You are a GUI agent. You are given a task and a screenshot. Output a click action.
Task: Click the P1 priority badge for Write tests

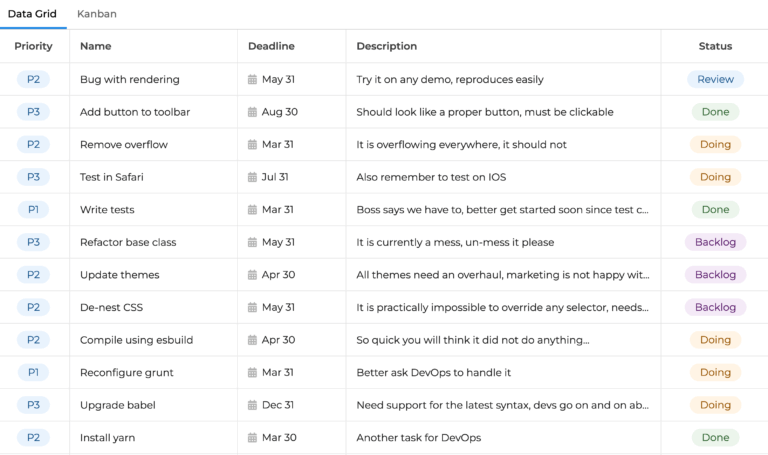coord(33,210)
